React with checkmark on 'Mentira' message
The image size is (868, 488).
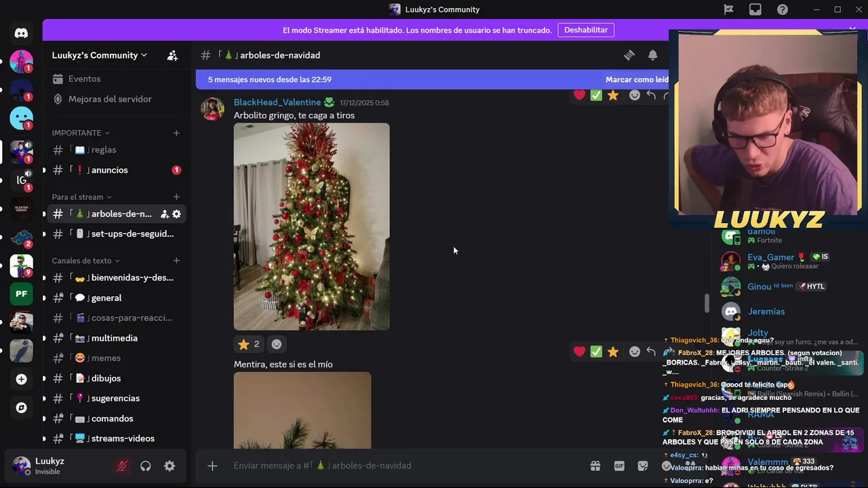click(596, 351)
